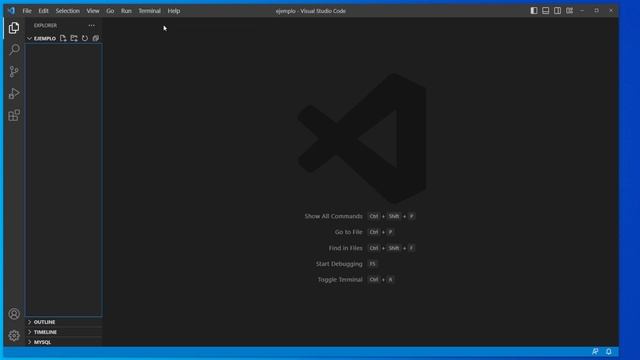Click the EXPLORER panel title
Screen dimensions: 640x360
tap(45, 25)
